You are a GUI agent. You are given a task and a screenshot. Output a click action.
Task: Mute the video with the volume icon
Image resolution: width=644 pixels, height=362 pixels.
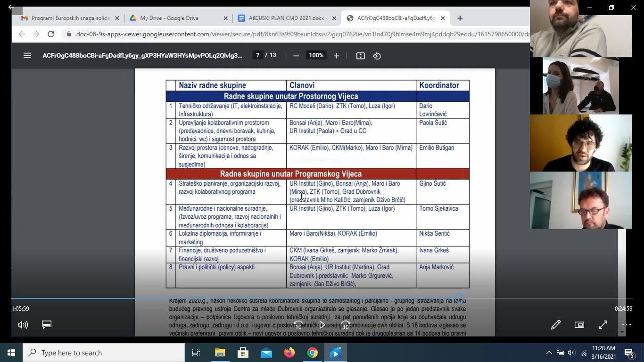coord(23,325)
